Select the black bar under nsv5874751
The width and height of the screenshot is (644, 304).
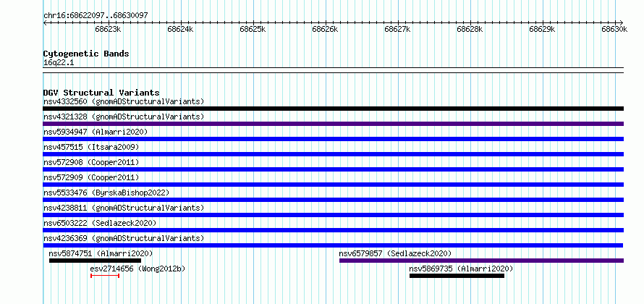(95, 261)
